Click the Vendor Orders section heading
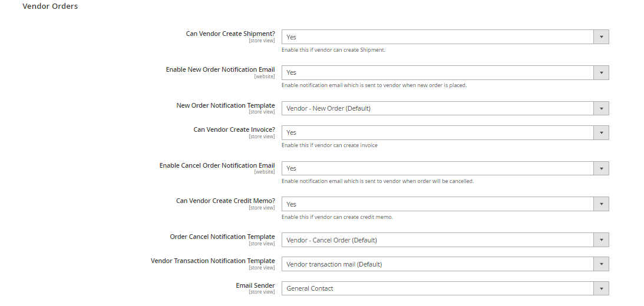 (x=50, y=6)
